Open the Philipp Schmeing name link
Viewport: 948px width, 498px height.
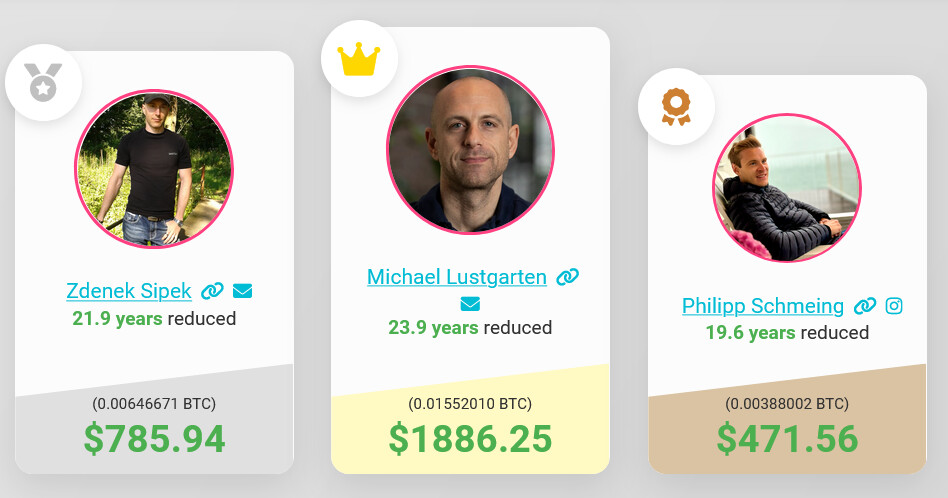[763, 306]
